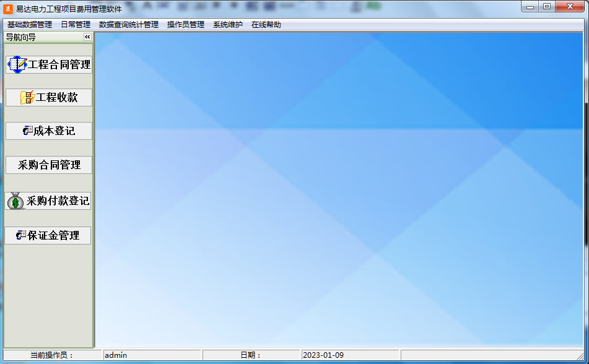Minimize the application window
The height and width of the screenshot is (364, 589).
click(x=530, y=7)
